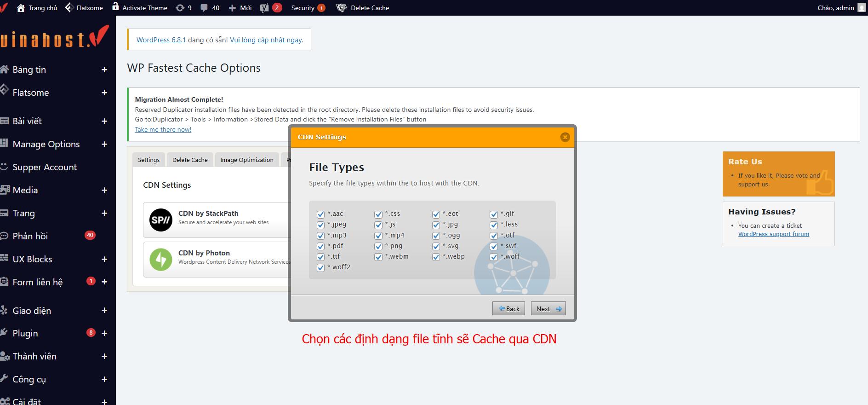Expand the Plugin menu plus sign
Image resolution: width=868 pixels, height=405 pixels.
click(104, 333)
